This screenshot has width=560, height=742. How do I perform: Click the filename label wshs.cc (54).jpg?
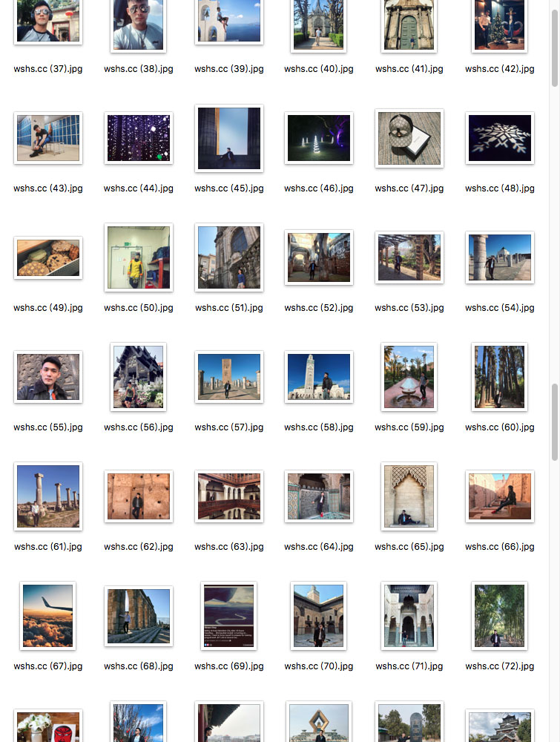[x=499, y=308]
